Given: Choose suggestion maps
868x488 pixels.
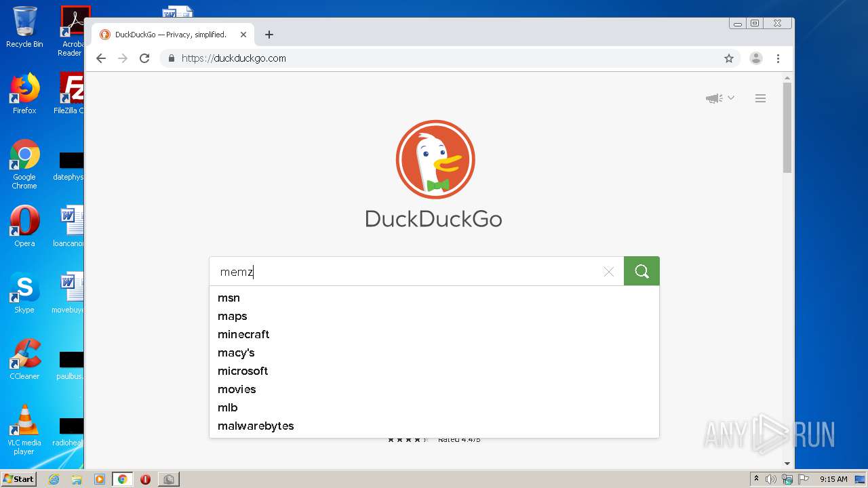Looking at the screenshot, I should click(x=434, y=316).
